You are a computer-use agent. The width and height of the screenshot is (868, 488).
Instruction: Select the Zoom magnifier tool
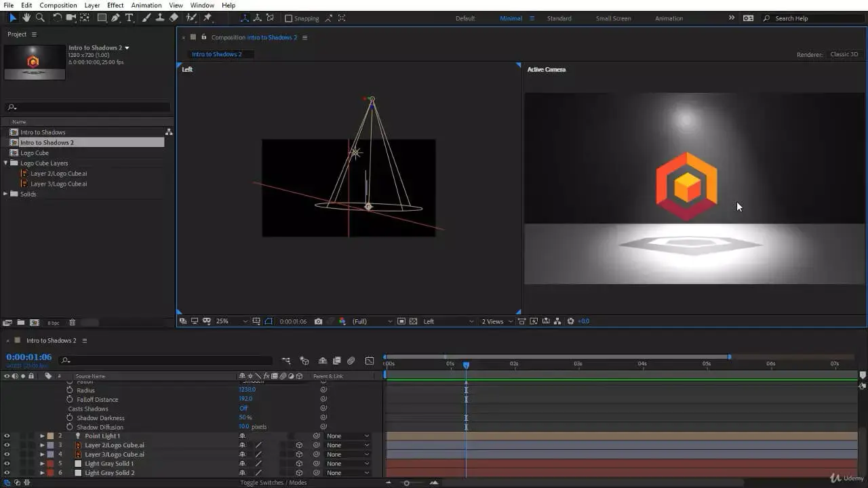(x=40, y=18)
